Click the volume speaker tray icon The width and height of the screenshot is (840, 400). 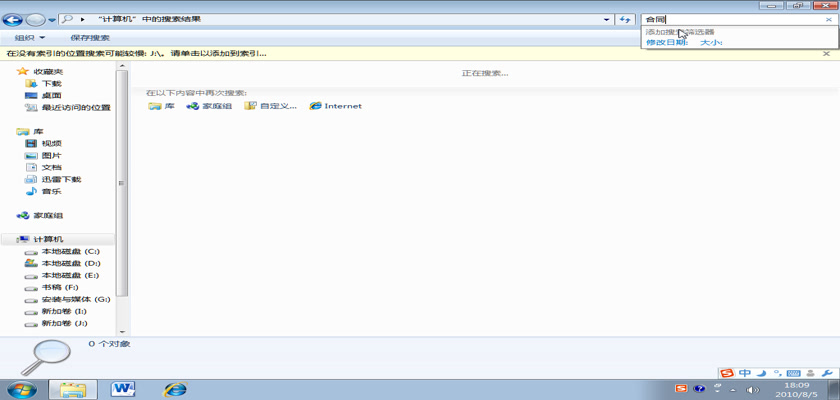(x=753, y=389)
